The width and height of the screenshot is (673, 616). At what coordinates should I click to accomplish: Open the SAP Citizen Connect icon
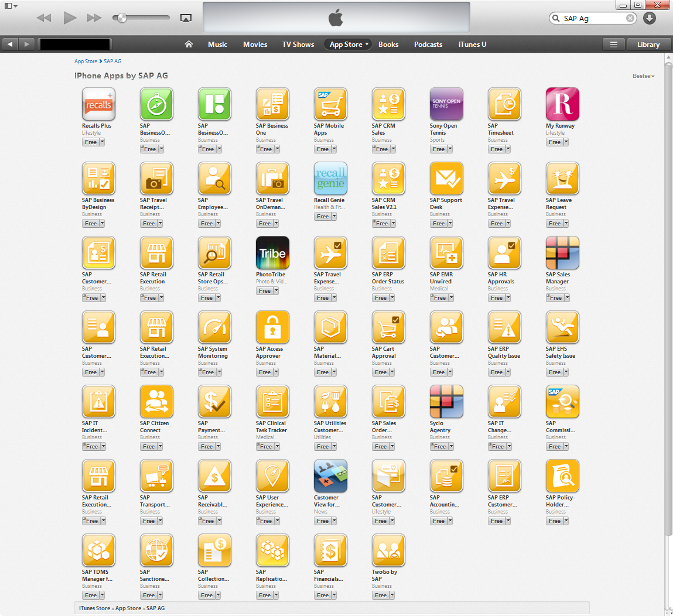point(156,402)
